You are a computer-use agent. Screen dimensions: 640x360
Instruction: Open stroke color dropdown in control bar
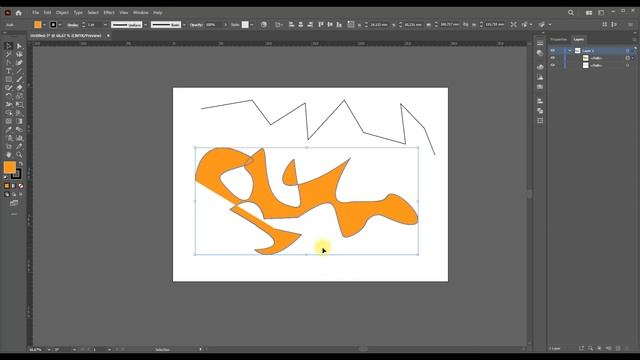point(60,25)
